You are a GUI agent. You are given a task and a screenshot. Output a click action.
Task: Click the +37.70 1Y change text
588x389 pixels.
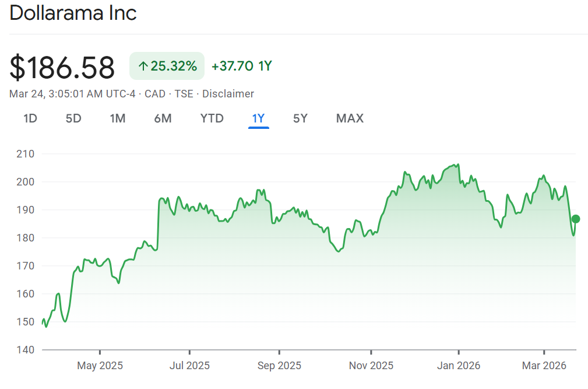coord(242,66)
